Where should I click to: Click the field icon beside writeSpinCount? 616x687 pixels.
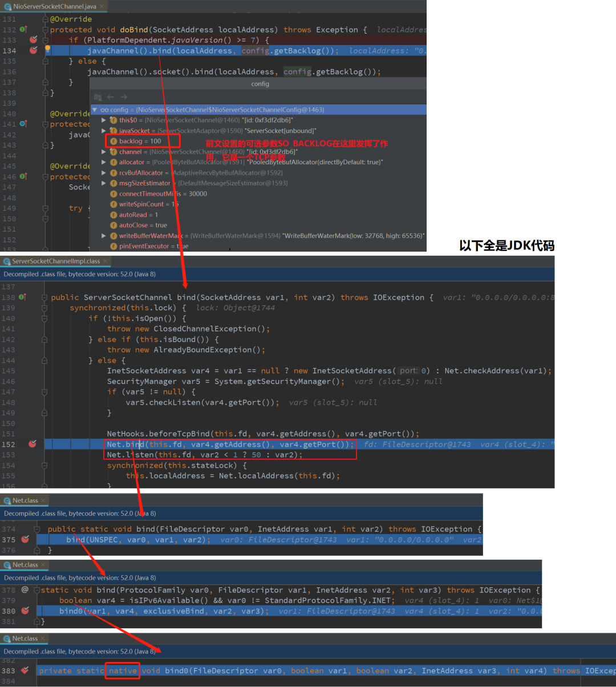(114, 204)
